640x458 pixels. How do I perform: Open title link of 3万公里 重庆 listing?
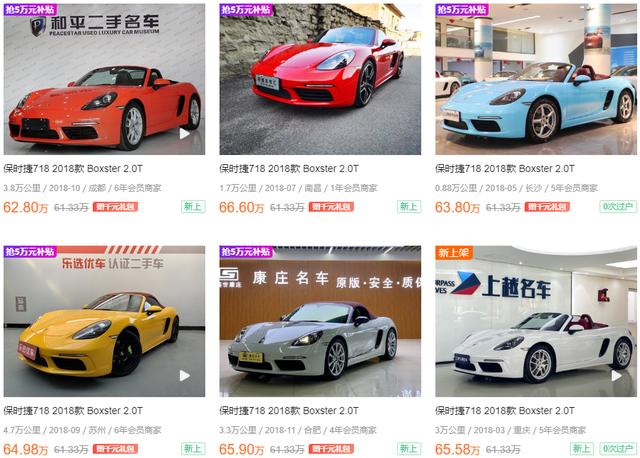click(505, 411)
